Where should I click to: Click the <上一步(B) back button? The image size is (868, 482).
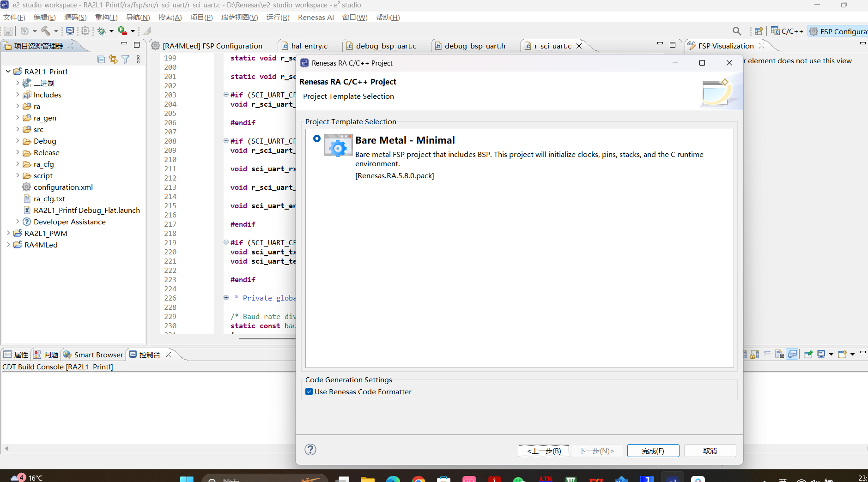(x=544, y=451)
